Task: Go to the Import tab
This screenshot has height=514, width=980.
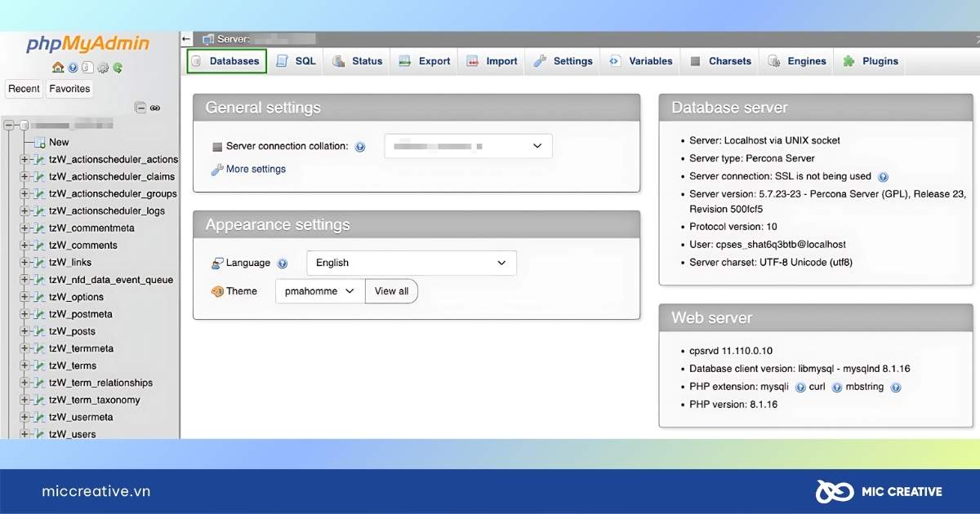Action: click(492, 61)
